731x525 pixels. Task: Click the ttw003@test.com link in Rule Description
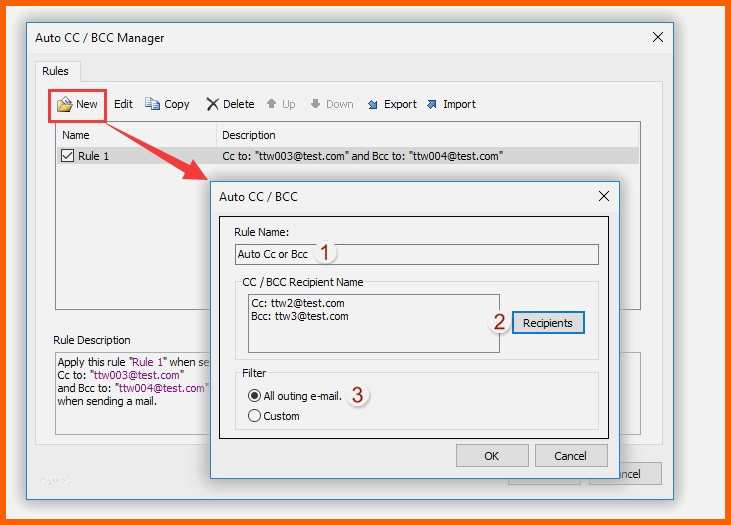tap(137, 375)
